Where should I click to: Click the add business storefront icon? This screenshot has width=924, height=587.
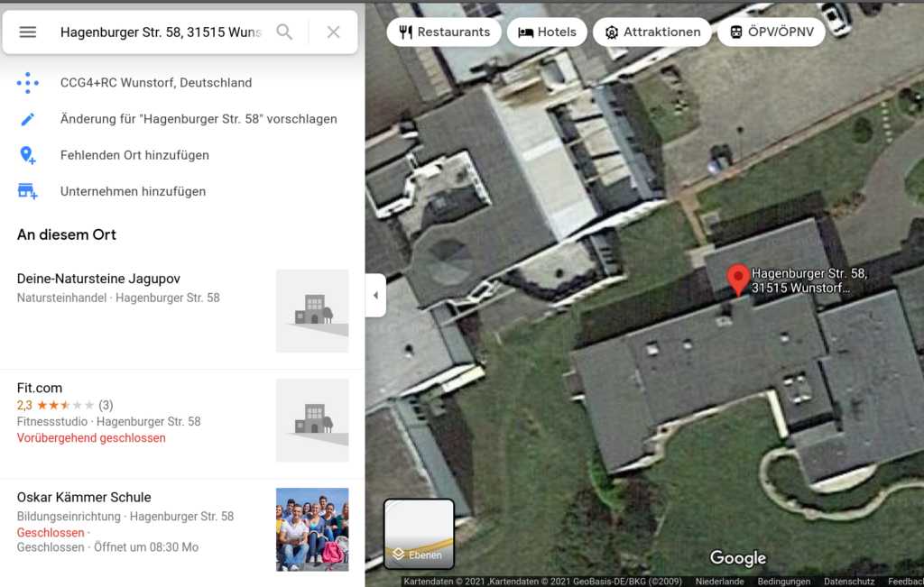(28, 191)
